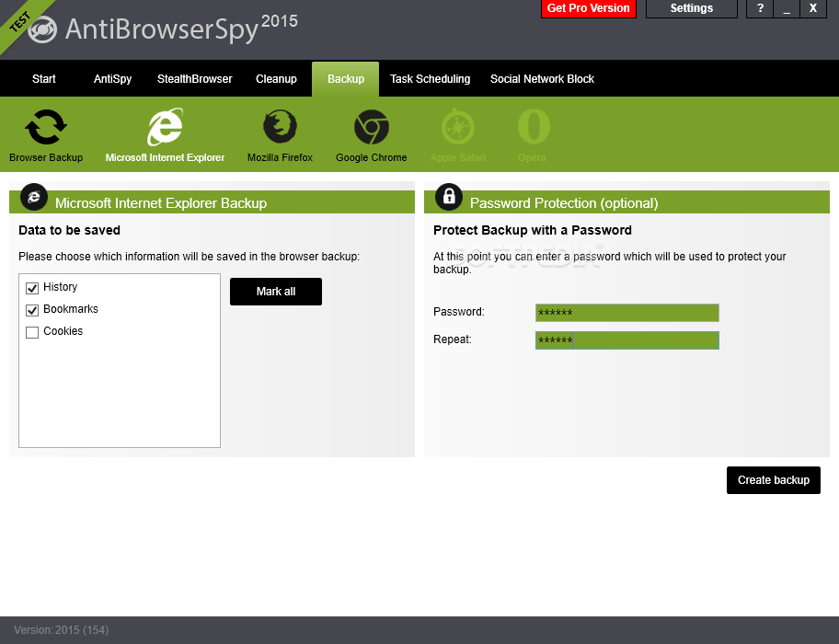Open the Cleanup tab
Viewport: 839px width, 644px height.
(276, 79)
